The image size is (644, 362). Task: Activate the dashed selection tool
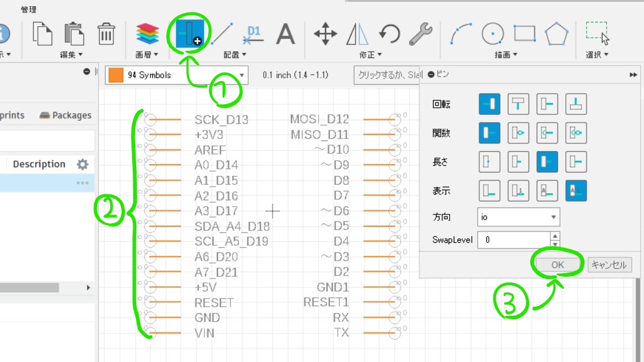pos(597,33)
